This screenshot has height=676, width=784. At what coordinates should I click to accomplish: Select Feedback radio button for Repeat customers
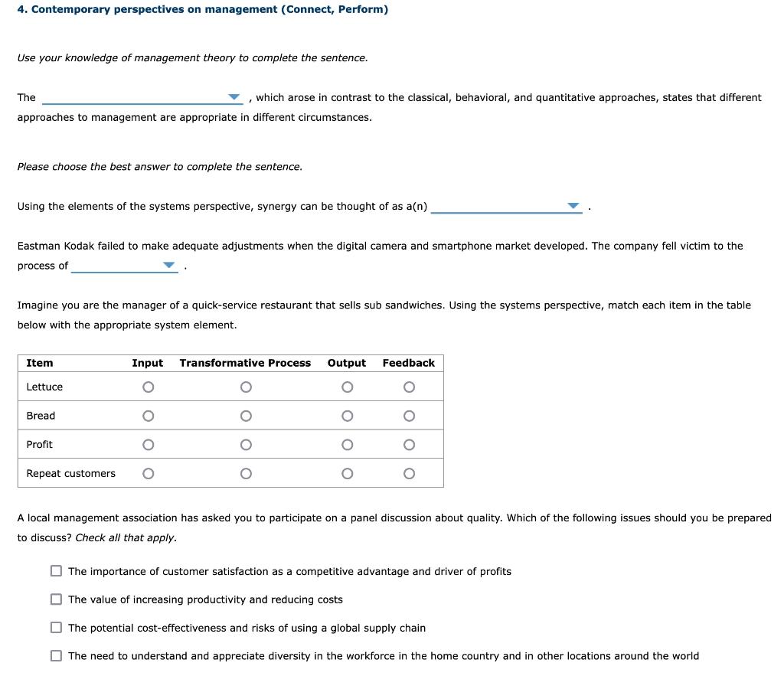[408, 473]
